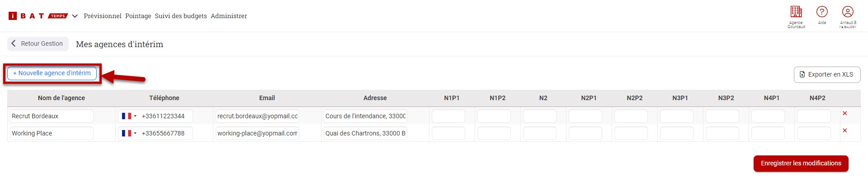868x179 pixels.
Task: Save with Enregistrer les modifications
Action: coord(801,164)
